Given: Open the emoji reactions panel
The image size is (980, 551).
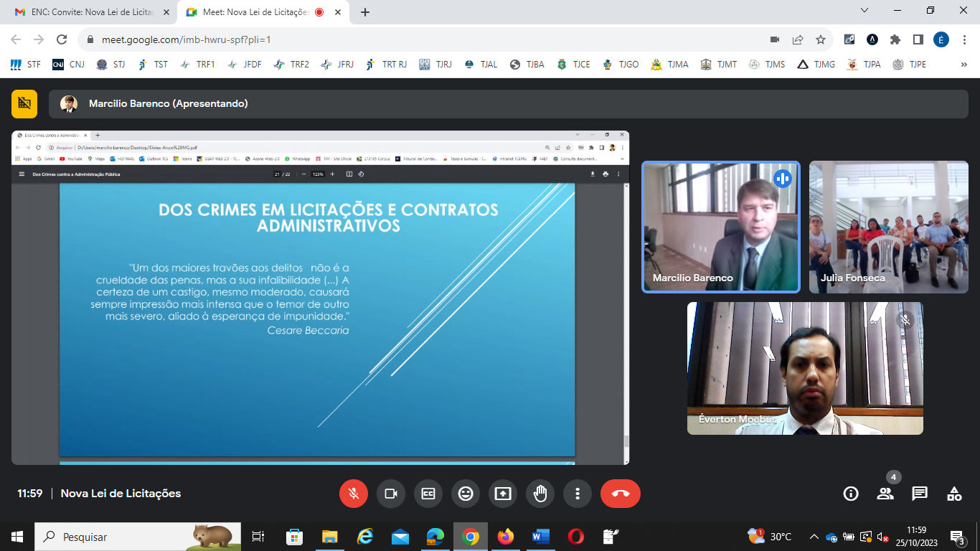Looking at the screenshot, I should click(466, 494).
